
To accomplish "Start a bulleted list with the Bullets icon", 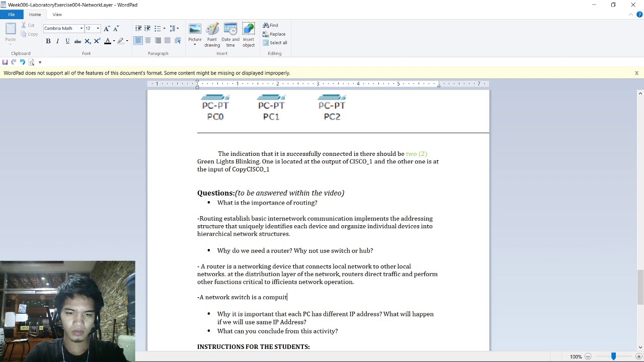I will 157,28.
